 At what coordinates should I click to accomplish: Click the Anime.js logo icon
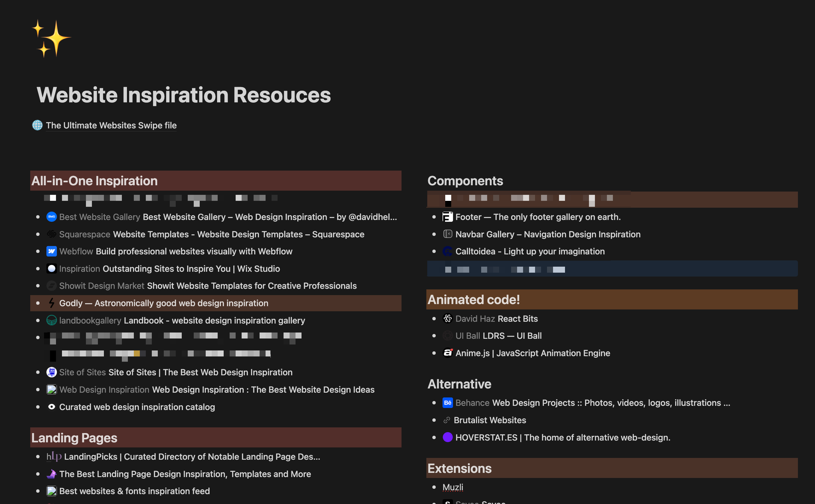(x=448, y=353)
